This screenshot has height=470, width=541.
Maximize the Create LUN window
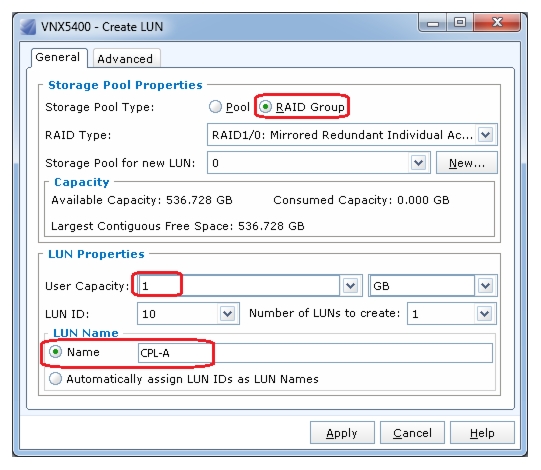tap(460, 23)
